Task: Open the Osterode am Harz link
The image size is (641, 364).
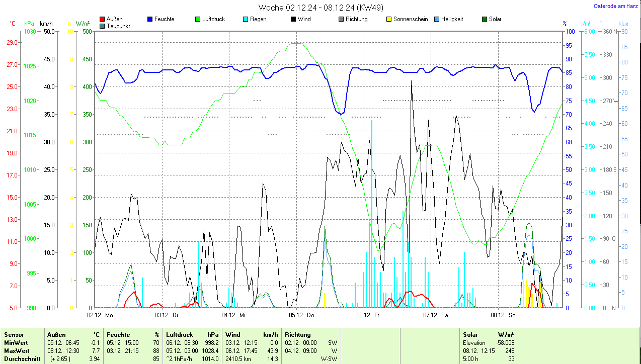Action: (615, 7)
